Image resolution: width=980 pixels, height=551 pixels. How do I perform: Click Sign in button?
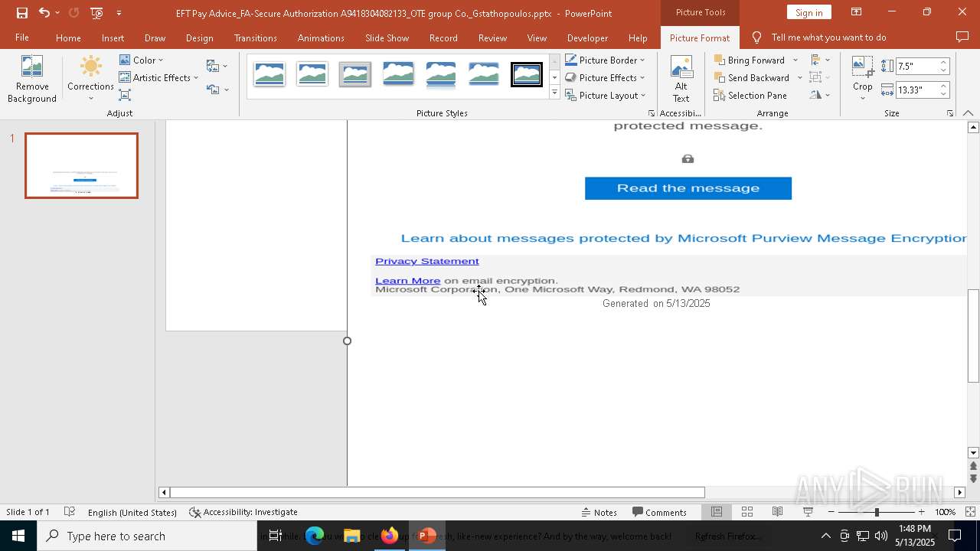pyautogui.click(x=809, y=12)
